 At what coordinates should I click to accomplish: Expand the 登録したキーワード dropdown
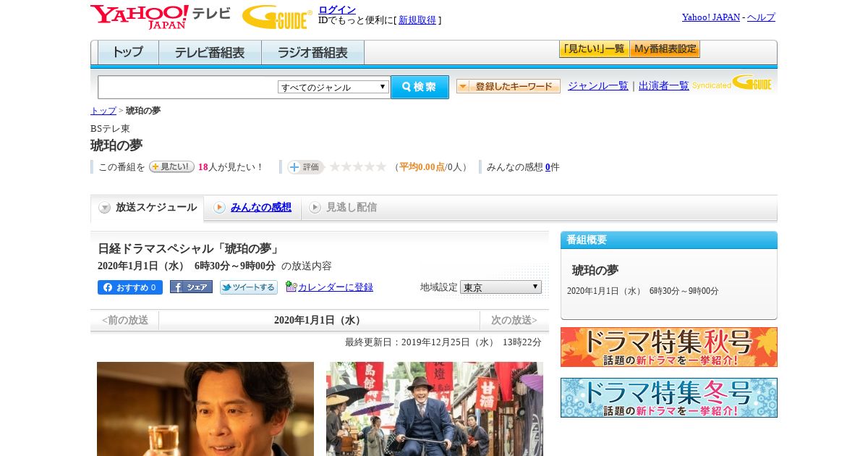509,86
